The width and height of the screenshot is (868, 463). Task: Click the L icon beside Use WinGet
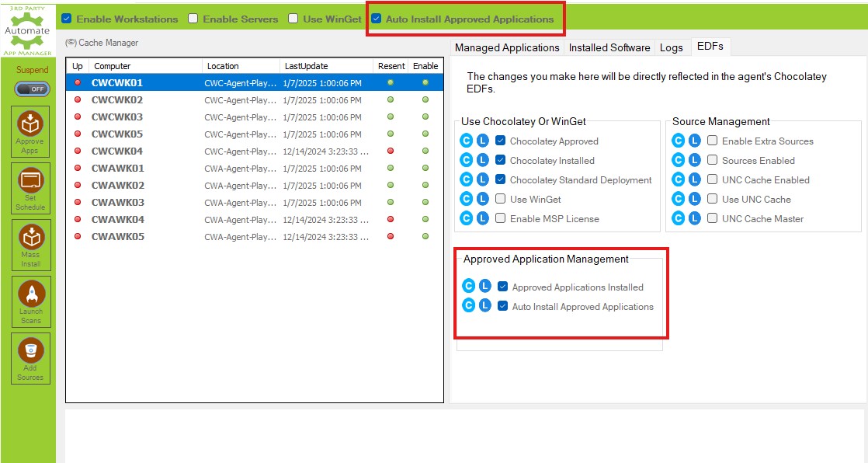[482, 199]
